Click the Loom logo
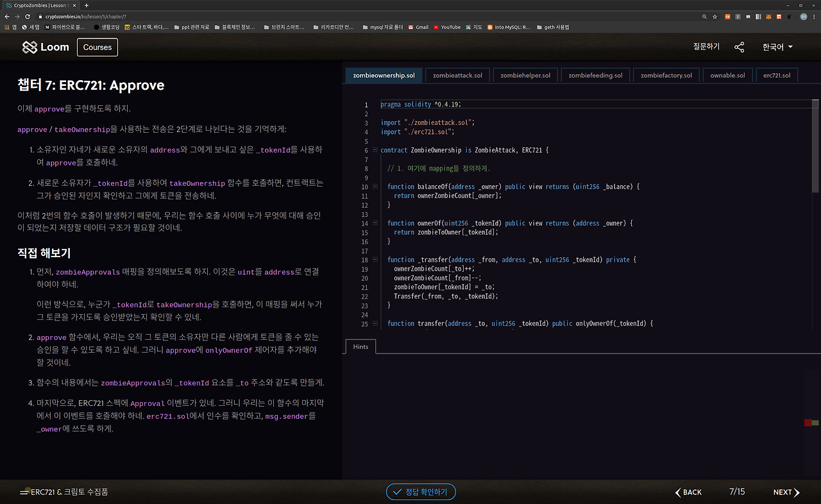This screenshot has width=821, height=504. pyautogui.click(x=46, y=47)
